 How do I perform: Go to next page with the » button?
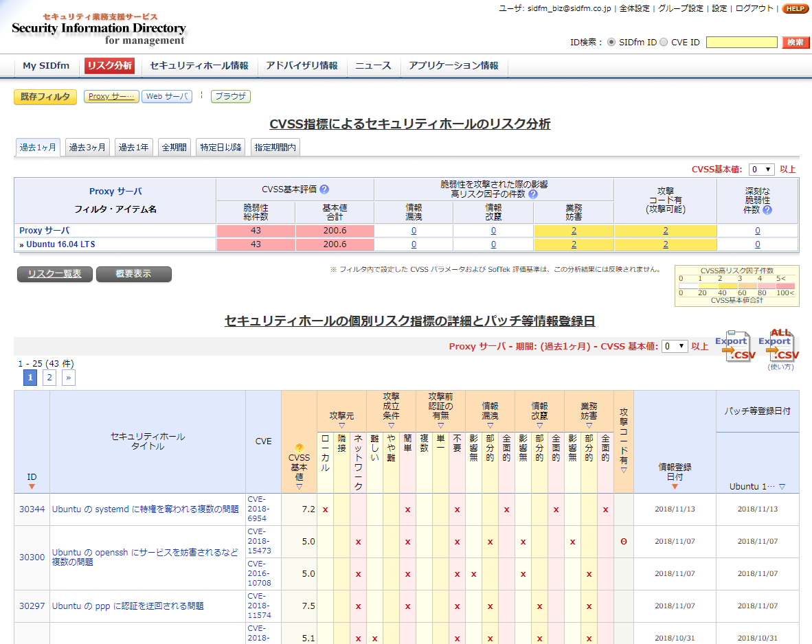point(69,378)
